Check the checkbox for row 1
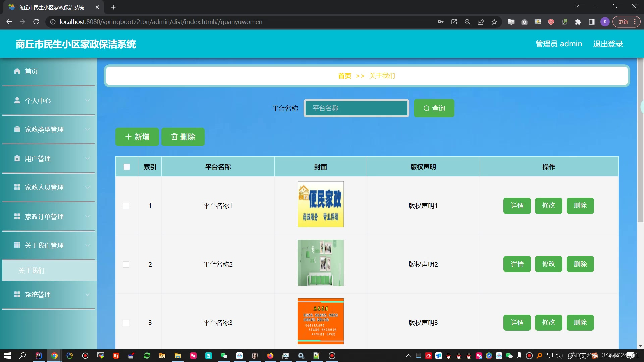Viewport: 644px width, 362px height. point(126,206)
